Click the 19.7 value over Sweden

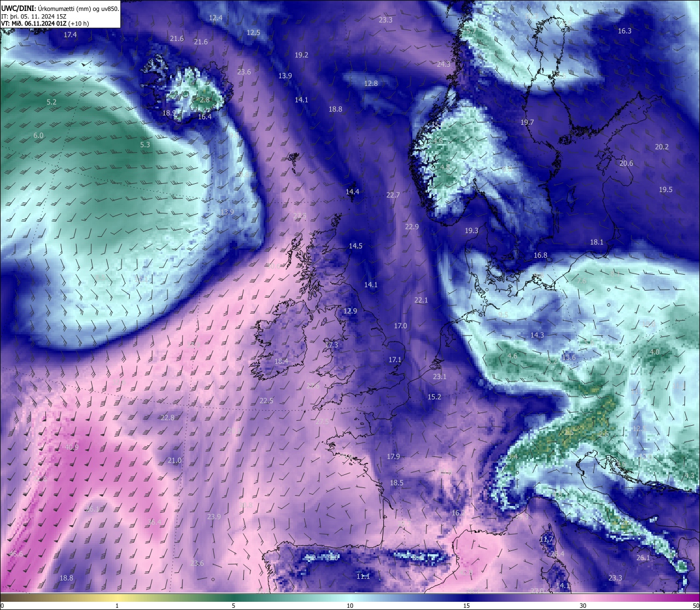coord(527,122)
